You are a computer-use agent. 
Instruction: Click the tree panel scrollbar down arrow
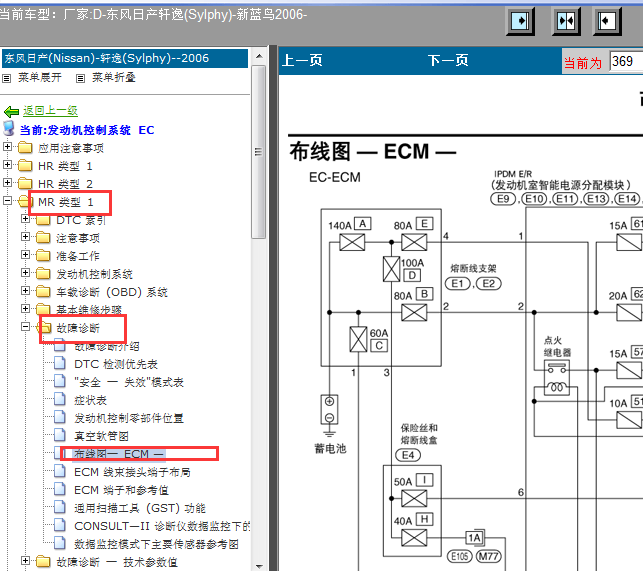(259, 566)
